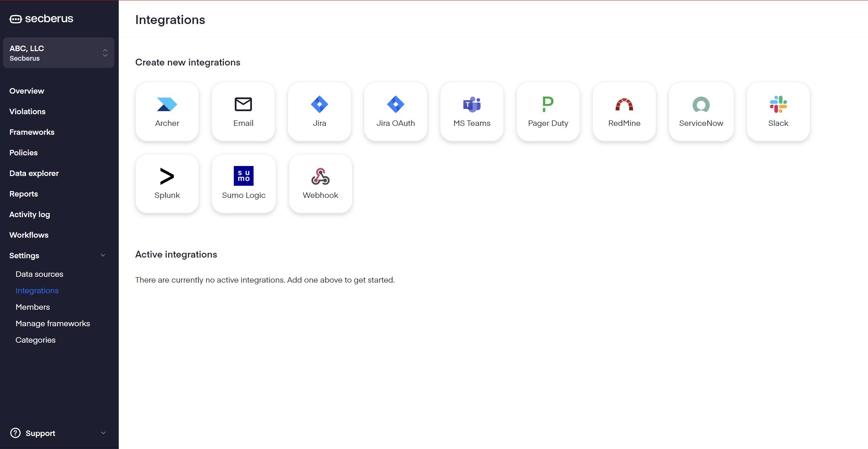Click the Webhook card label

(321, 195)
